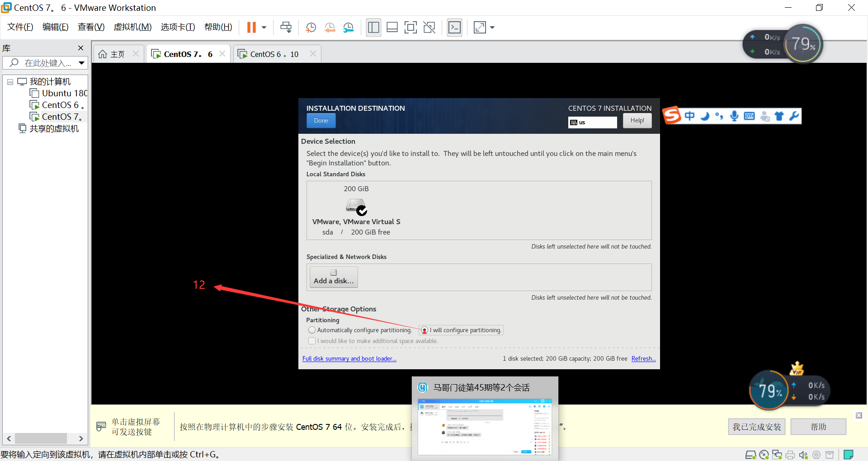Revert to the previous snapshot

330,28
